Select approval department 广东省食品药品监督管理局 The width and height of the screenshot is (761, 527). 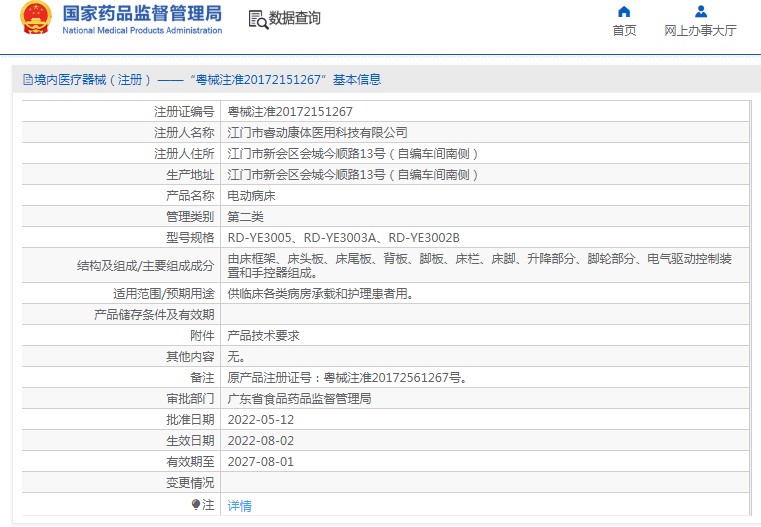299,398
